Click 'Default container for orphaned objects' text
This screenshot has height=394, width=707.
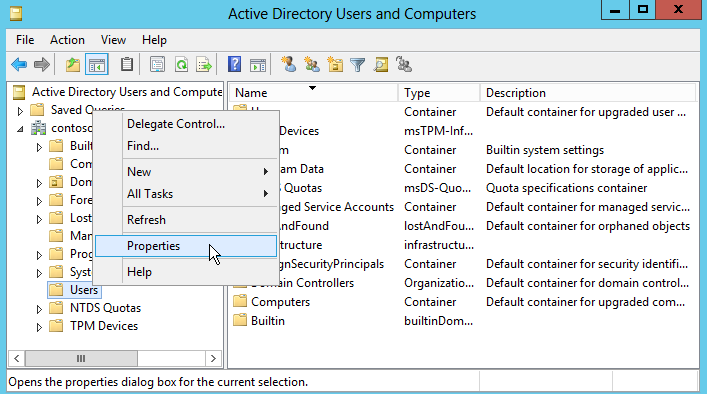[588, 226]
